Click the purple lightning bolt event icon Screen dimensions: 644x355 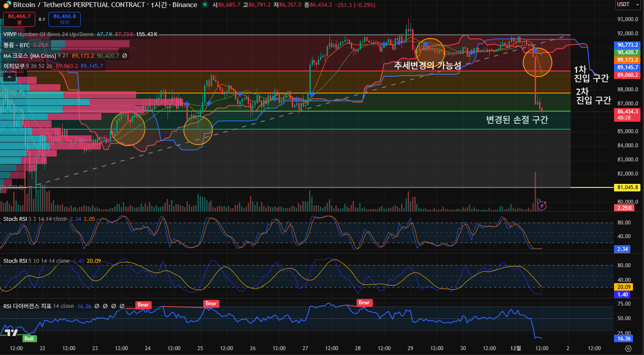click(x=542, y=206)
